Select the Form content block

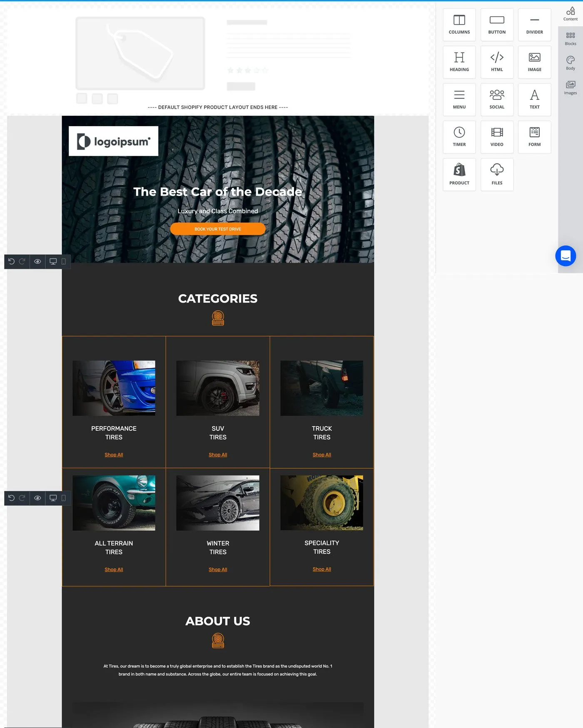coord(535,137)
